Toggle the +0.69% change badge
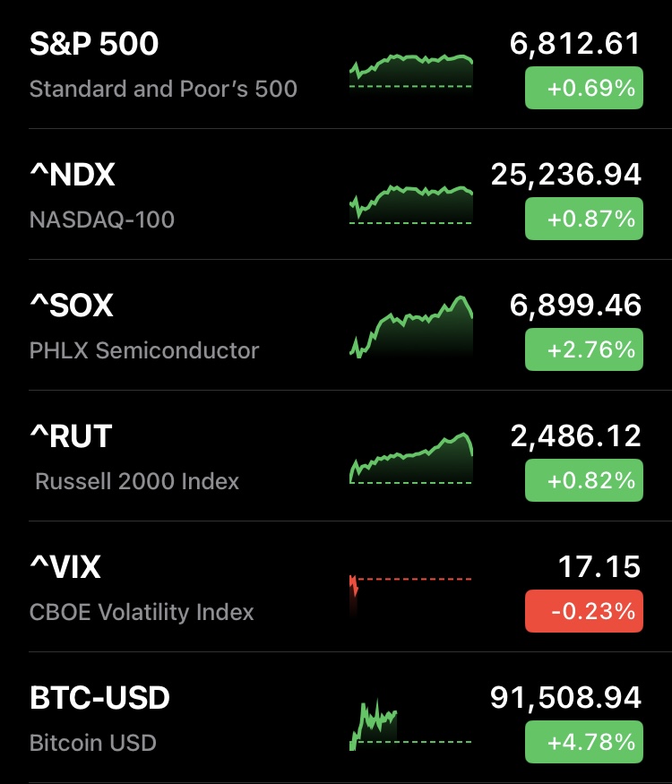 pos(583,89)
